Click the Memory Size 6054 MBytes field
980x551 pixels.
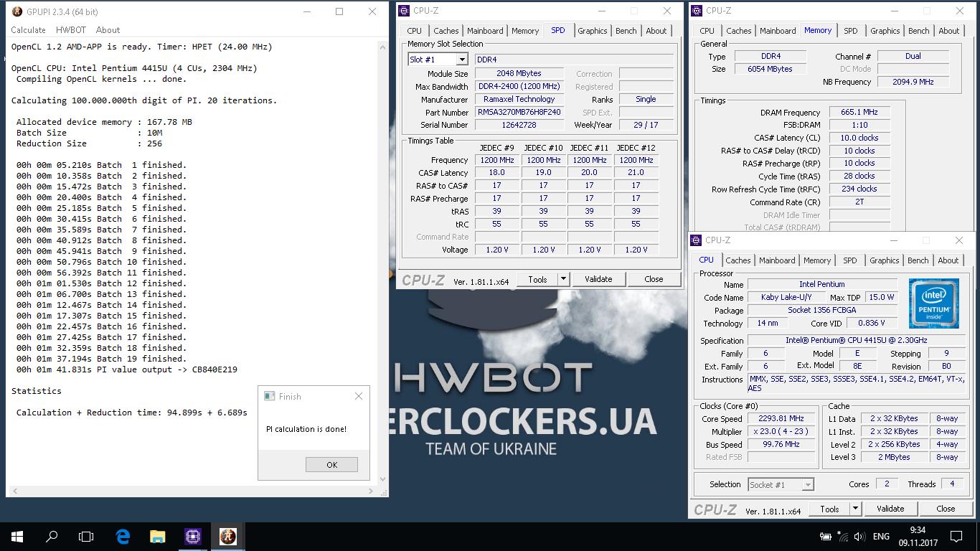pyautogui.click(x=770, y=69)
